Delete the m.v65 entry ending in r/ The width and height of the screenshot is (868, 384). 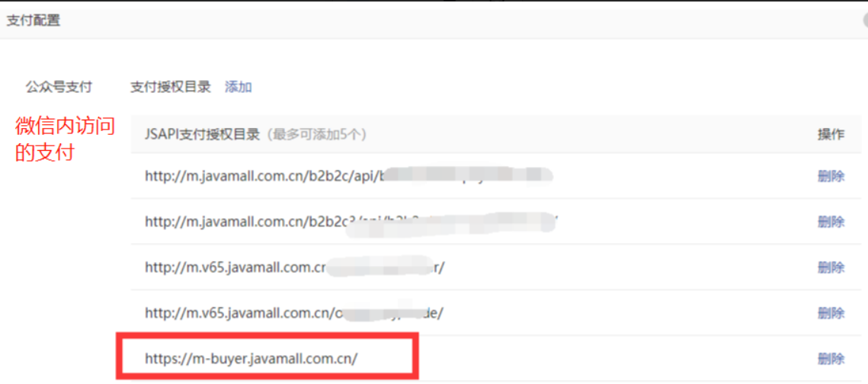click(x=831, y=267)
